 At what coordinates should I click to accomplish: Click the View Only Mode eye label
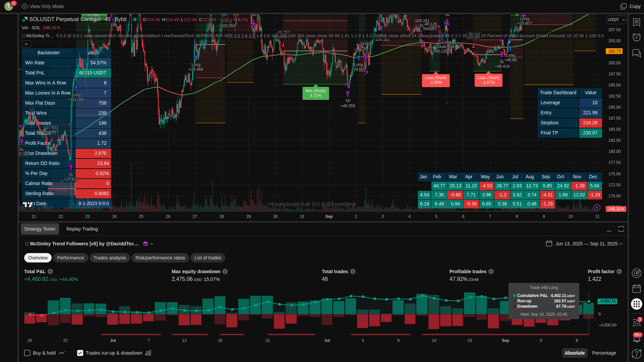pos(43,6)
